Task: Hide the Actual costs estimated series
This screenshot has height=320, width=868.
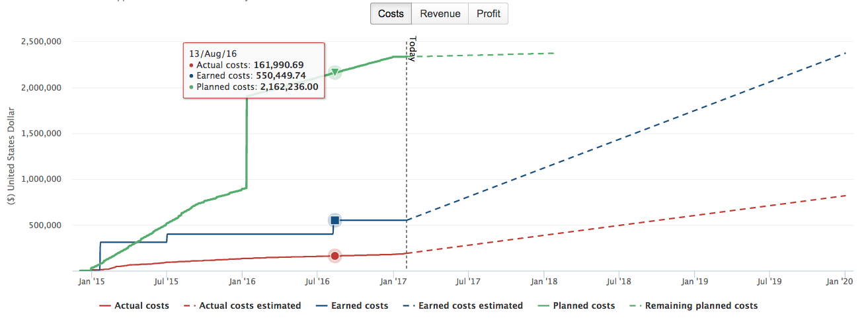Action: click(250, 305)
